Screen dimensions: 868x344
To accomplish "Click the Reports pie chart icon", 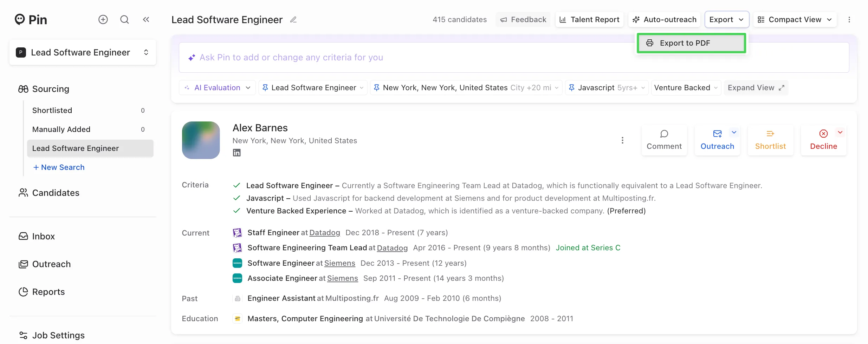I will click(23, 292).
